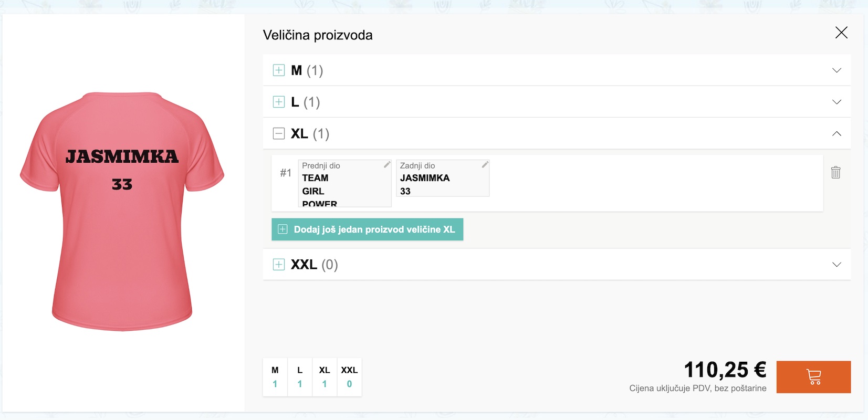The image size is (868, 420).
Task: Expand the XXL size row chevron
Action: pyautogui.click(x=836, y=265)
